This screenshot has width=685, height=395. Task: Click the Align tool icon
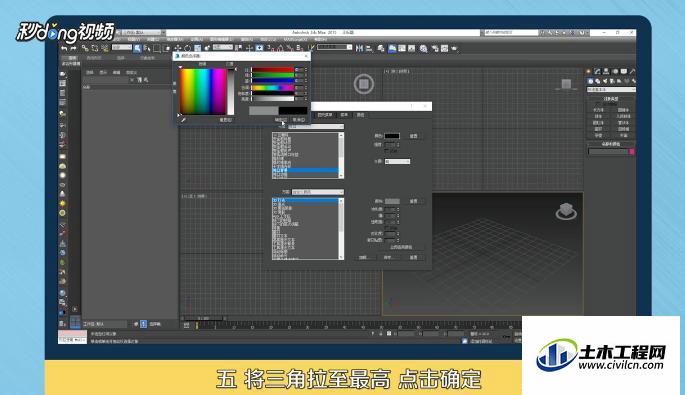tap(369, 48)
